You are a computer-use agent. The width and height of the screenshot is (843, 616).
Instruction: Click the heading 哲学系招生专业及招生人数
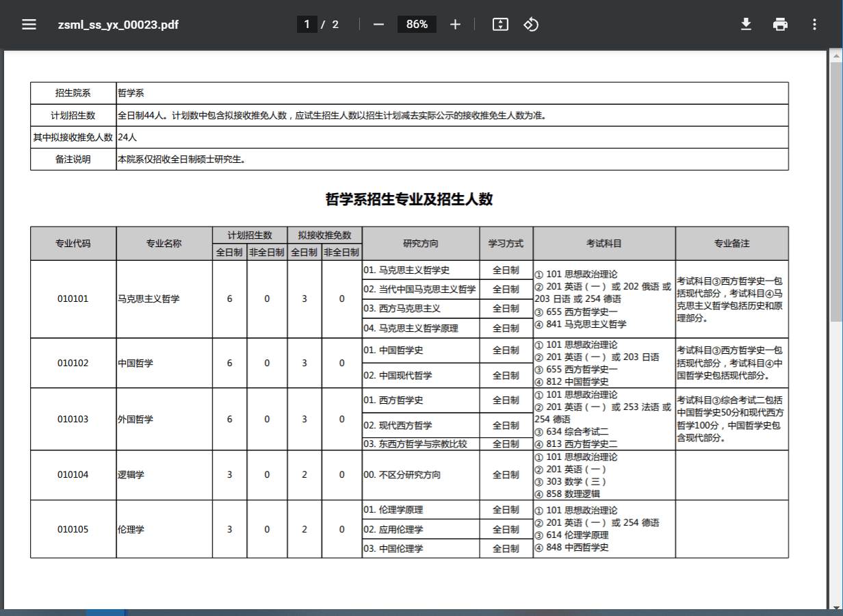[409, 199]
